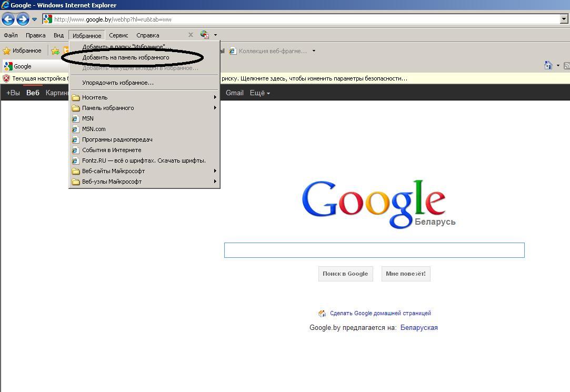Open the Home button dropdown arrow
The image size is (570, 392).
(558, 66)
